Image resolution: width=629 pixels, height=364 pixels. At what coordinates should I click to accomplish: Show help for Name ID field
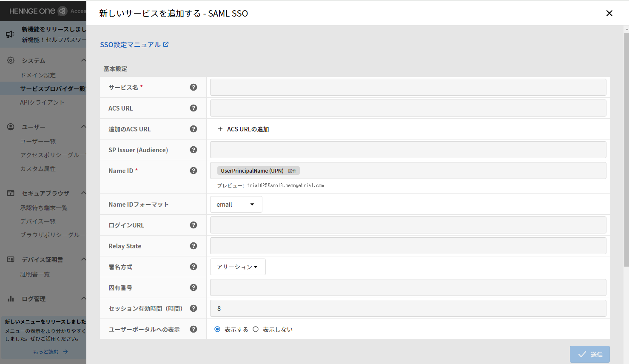click(194, 171)
